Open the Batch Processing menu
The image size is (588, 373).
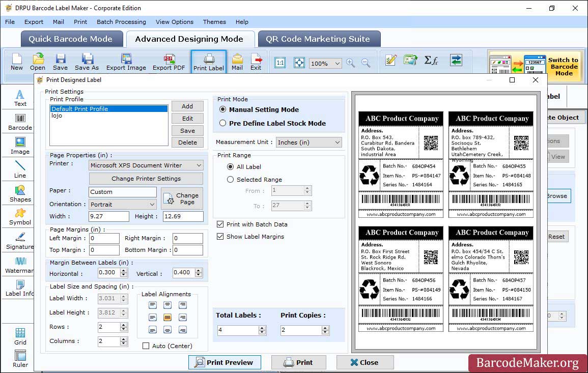(x=121, y=22)
